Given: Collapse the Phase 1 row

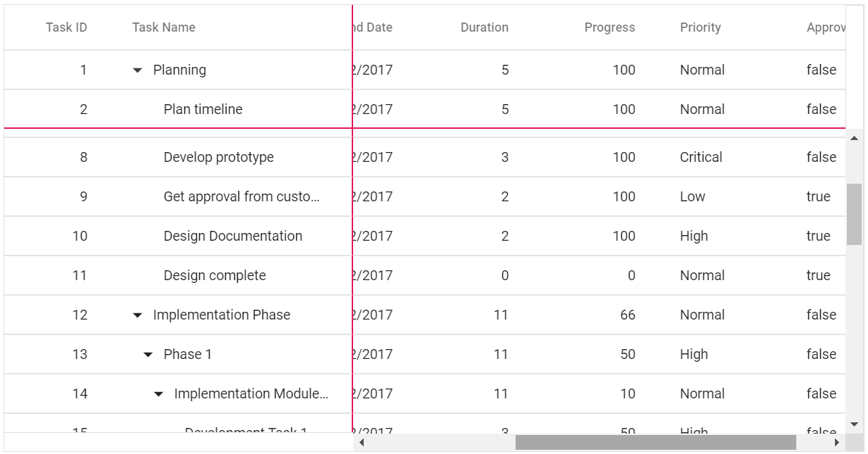Looking at the screenshot, I should [148, 355].
